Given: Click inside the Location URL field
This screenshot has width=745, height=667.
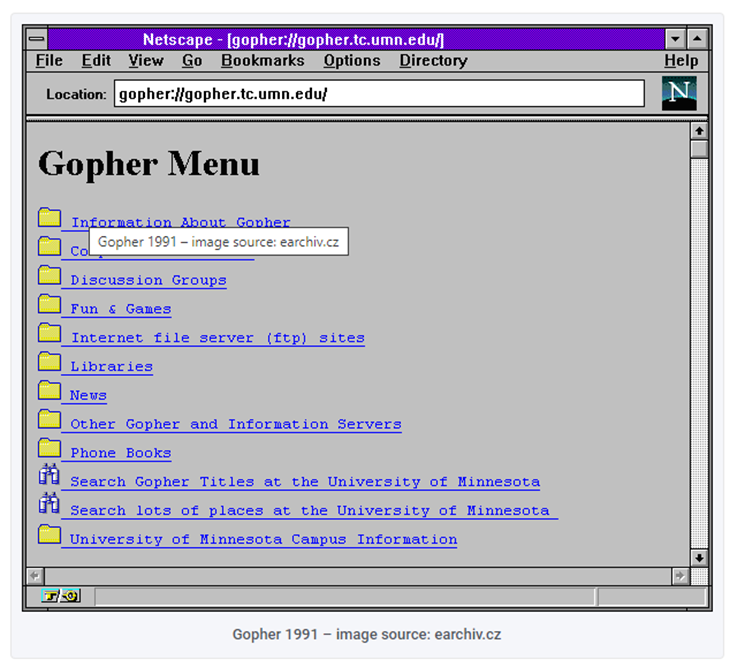Looking at the screenshot, I should (380, 94).
